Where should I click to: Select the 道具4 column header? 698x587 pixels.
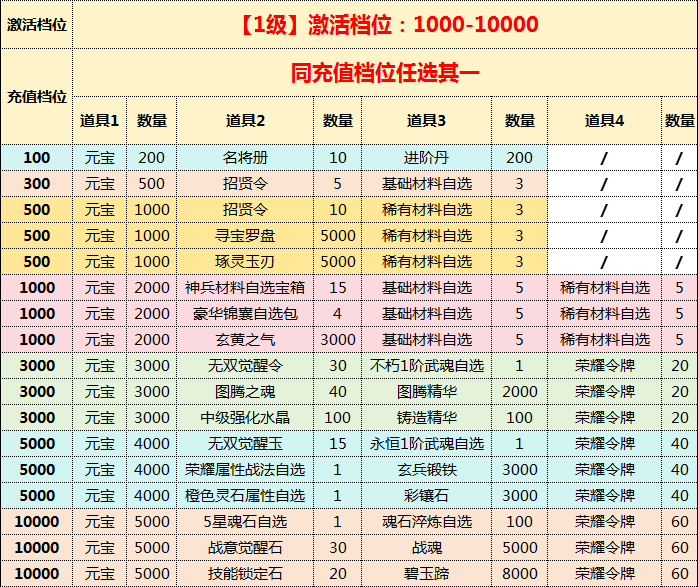pos(605,120)
